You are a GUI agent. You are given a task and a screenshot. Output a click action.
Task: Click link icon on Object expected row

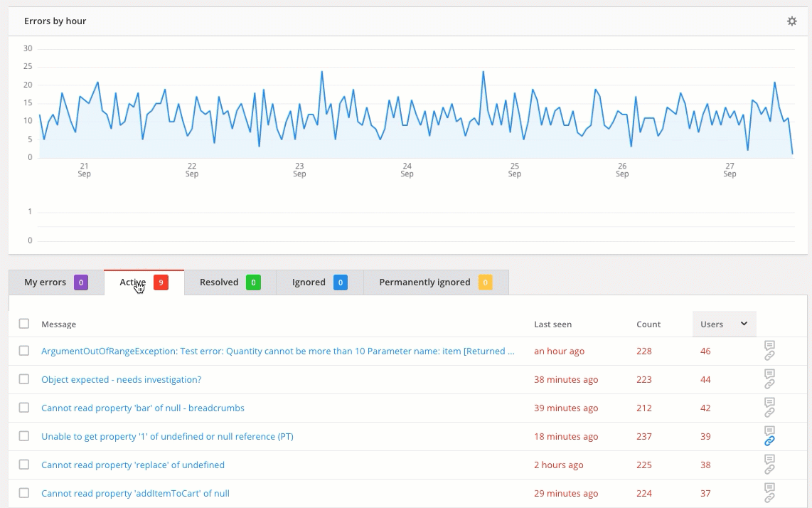[769, 384]
